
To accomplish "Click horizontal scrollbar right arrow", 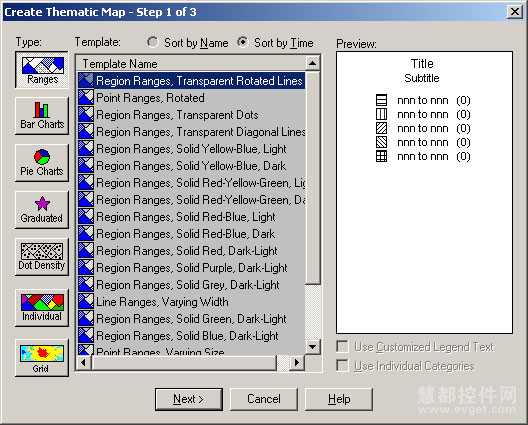I will click(x=297, y=363).
